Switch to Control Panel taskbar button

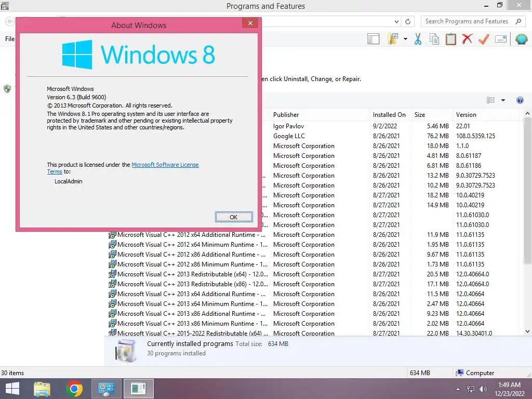pos(106,389)
